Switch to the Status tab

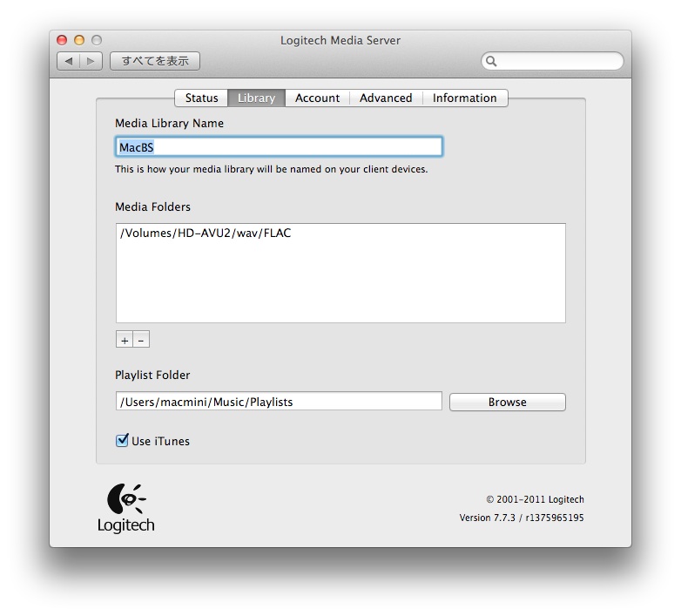point(201,98)
